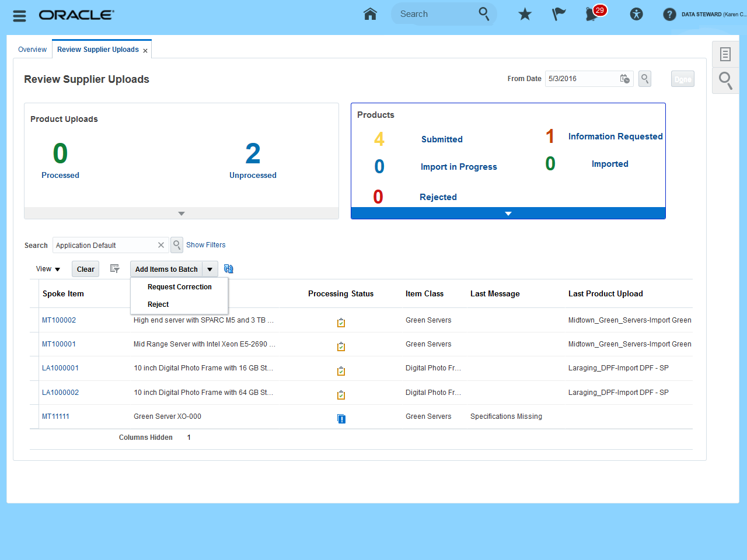Switch to the Overview tab

click(x=32, y=49)
